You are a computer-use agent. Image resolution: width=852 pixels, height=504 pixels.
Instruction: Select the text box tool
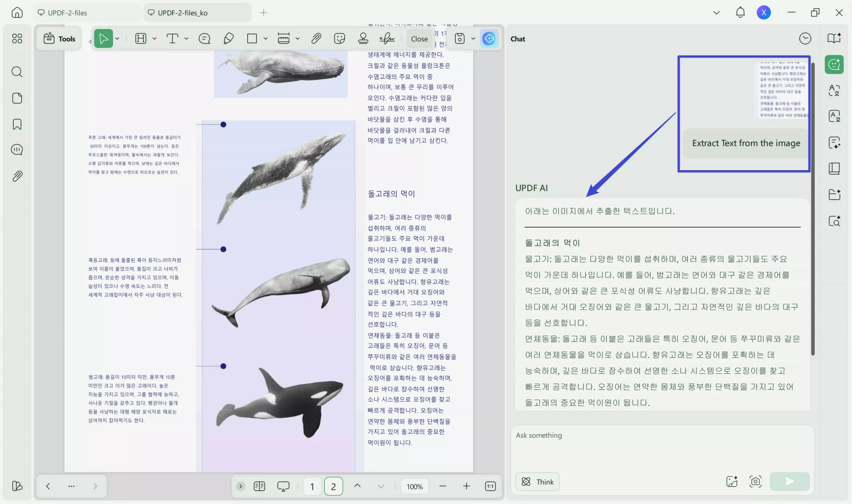point(172,38)
